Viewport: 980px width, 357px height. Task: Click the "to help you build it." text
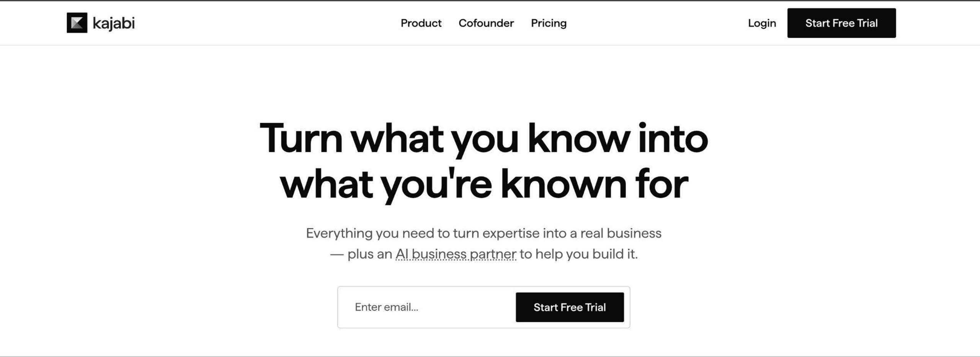tap(579, 254)
